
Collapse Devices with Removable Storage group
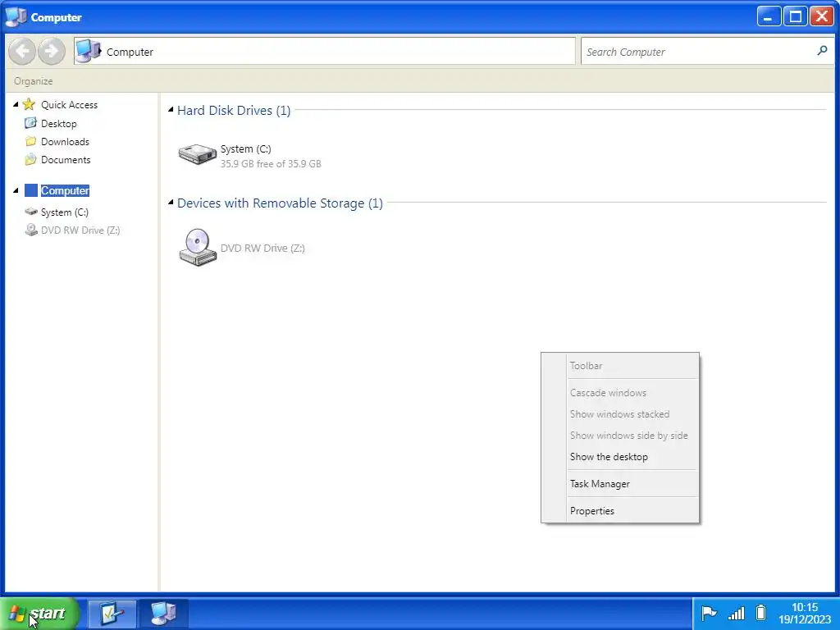point(171,203)
